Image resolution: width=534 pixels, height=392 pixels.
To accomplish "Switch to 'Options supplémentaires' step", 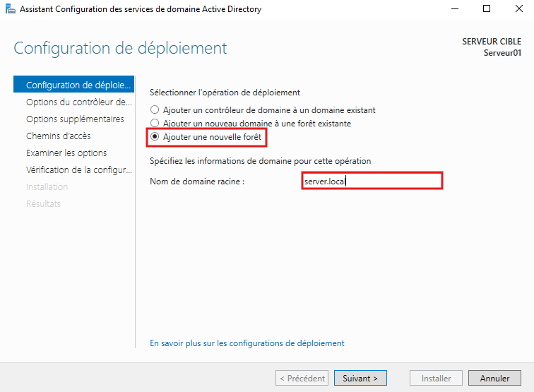I will coord(75,119).
